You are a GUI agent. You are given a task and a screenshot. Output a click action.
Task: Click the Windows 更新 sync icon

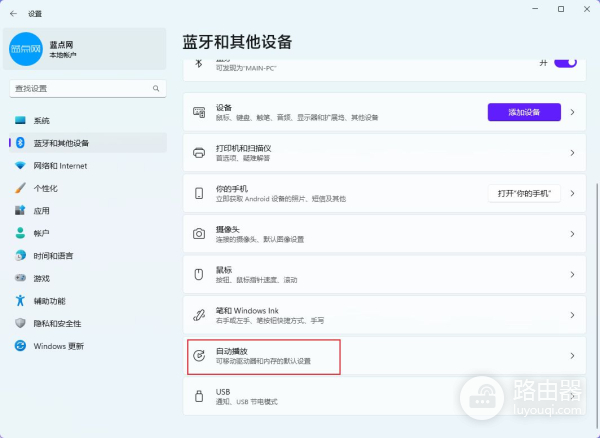[20, 346]
